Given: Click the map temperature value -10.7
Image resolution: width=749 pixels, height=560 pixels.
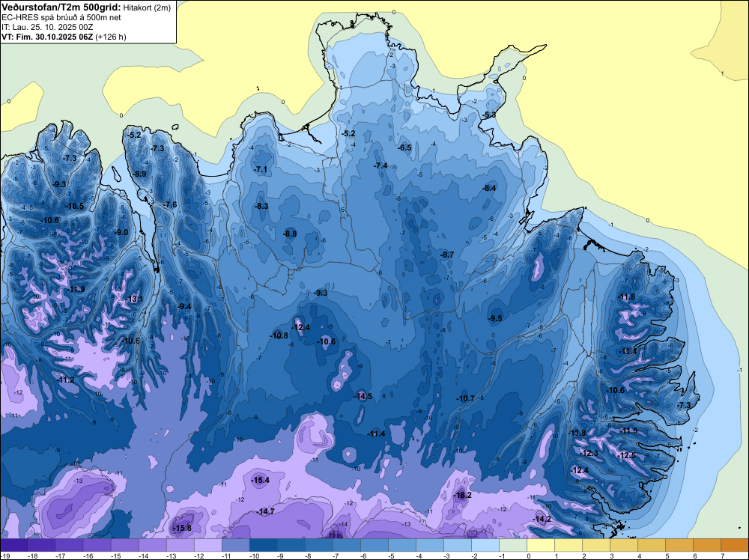Looking at the screenshot, I should coord(465,398).
